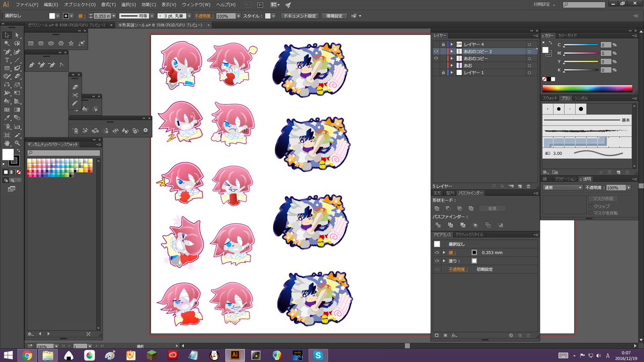Select the Scissors tool in floating panel
The height and width of the screenshot is (362, 644).
point(75,95)
